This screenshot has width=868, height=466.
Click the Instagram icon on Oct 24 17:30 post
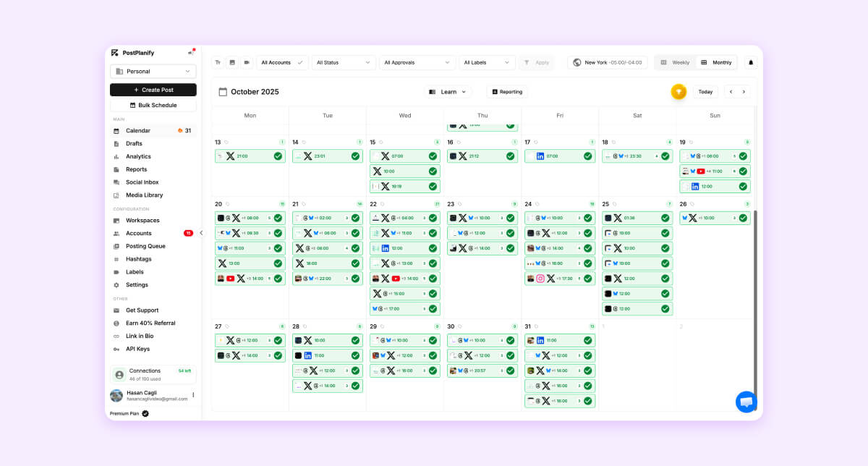point(540,279)
